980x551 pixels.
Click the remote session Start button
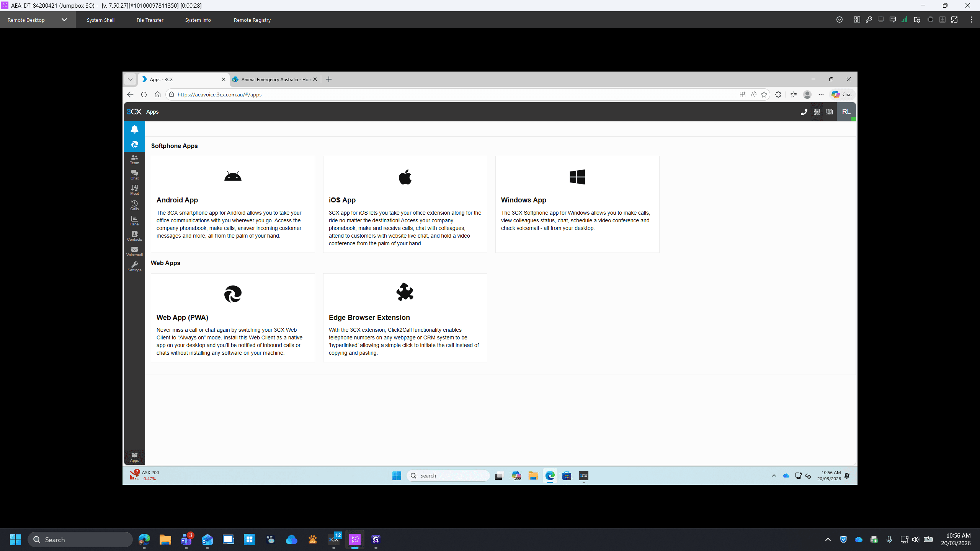tap(397, 476)
